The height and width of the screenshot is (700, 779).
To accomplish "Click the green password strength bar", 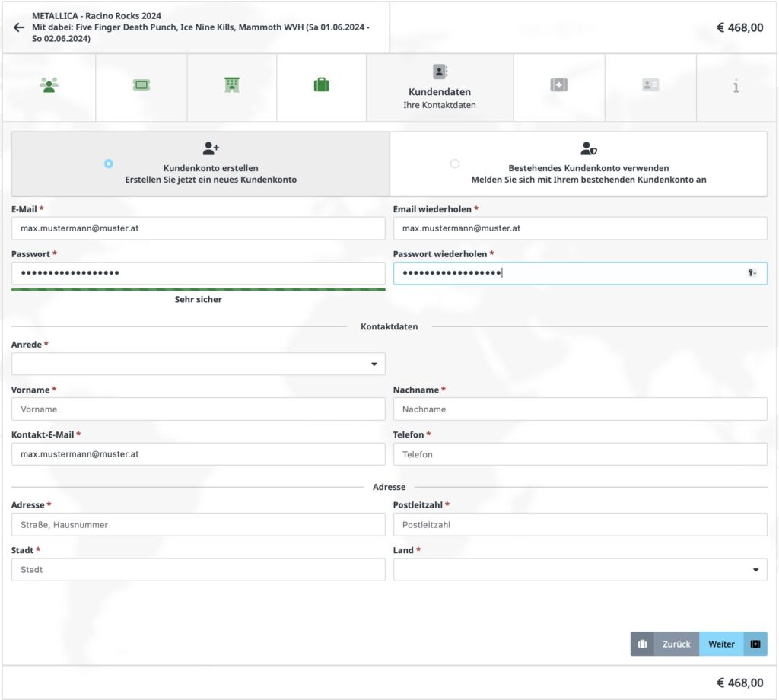I will pyautogui.click(x=198, y=290).
